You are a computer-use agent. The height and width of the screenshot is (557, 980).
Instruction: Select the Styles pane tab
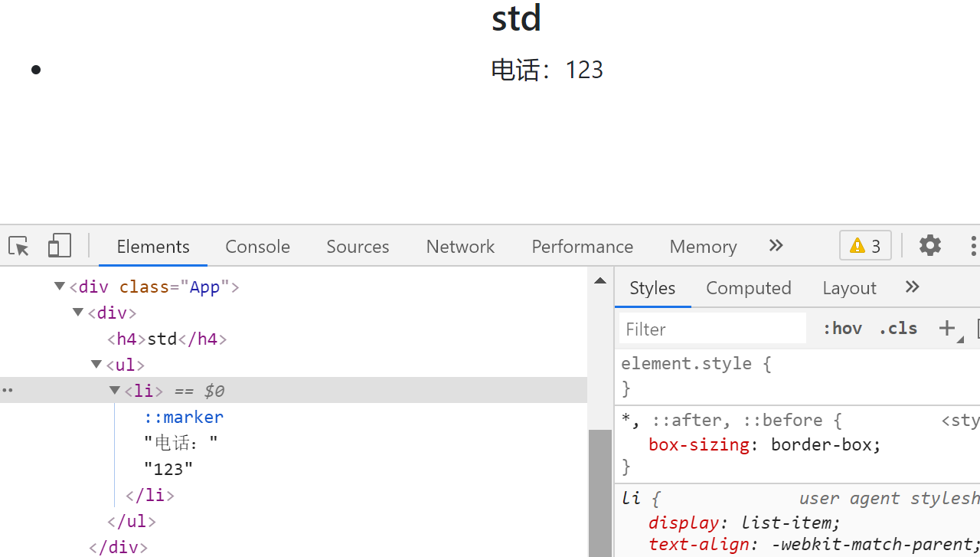pos(652,288)
